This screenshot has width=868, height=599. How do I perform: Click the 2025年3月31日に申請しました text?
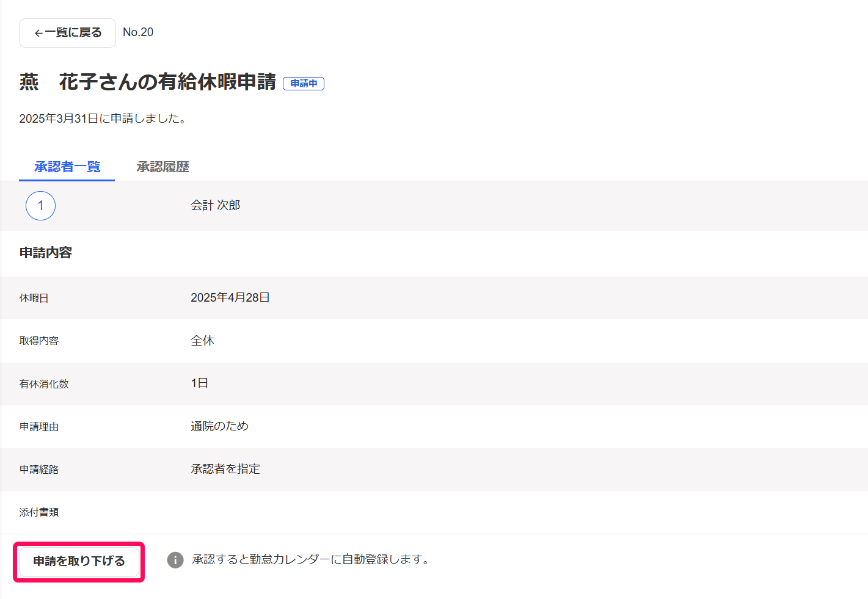pyautogui.click(x=103, y=118)
